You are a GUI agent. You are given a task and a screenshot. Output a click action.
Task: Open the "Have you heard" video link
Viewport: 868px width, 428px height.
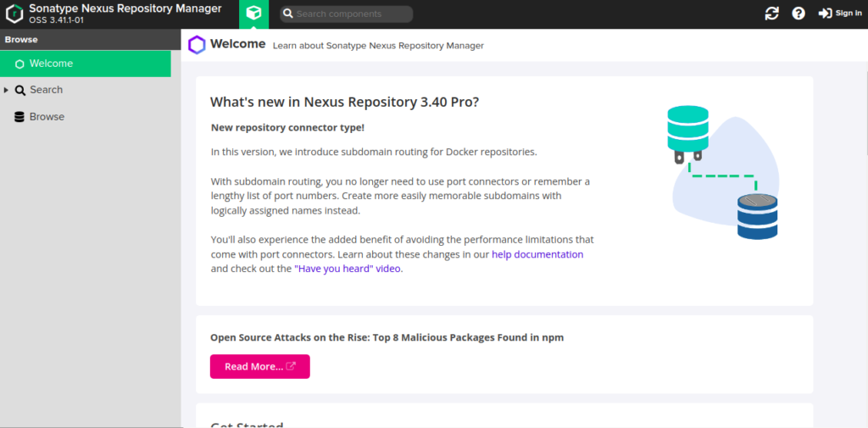[x=348, y=270]
